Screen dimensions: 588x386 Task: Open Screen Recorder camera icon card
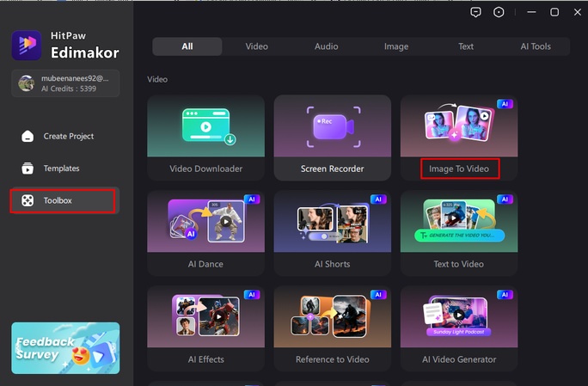pyautogui.click(x=332, y=126)
